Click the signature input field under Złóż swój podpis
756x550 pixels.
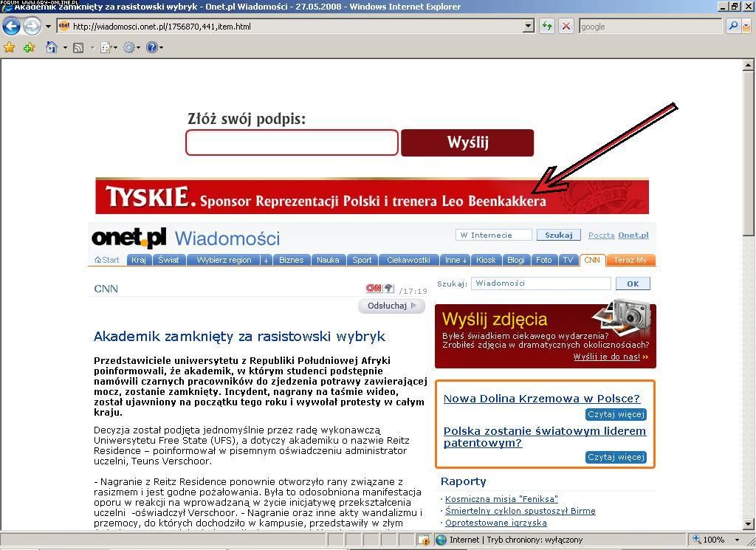coord(292,142)
